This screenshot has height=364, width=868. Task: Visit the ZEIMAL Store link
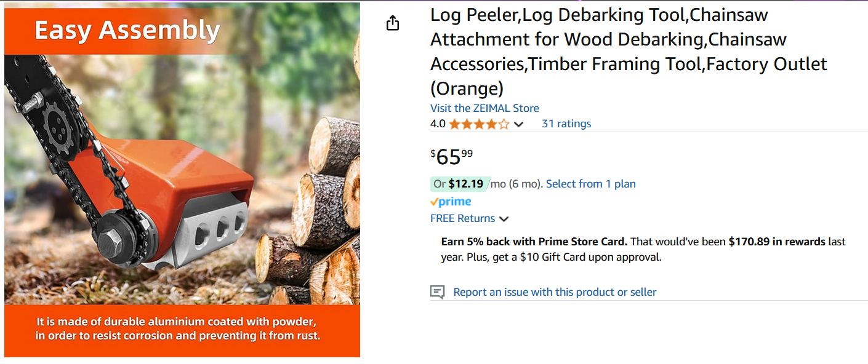pyautogui.click(x=484, y=108)
